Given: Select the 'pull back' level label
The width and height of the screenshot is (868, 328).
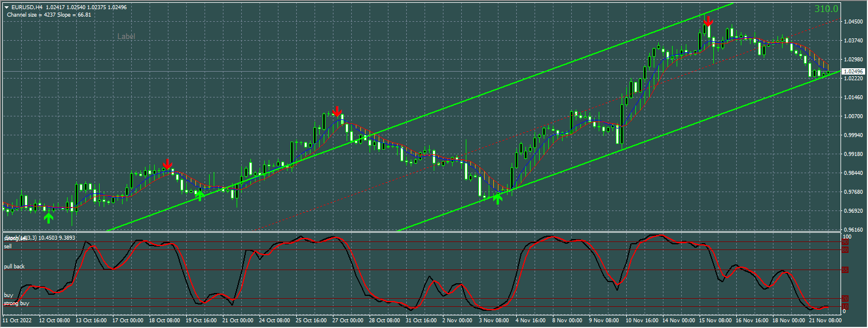Looking at the screenshot, I should pos(14,267).
